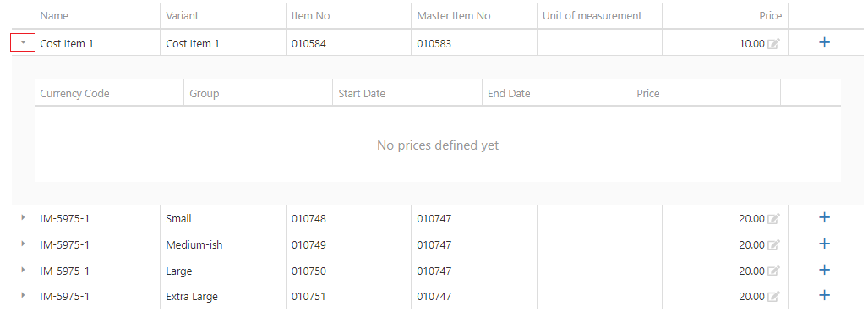Add a price with plus icon for Small variant

[x=824, y=217]
